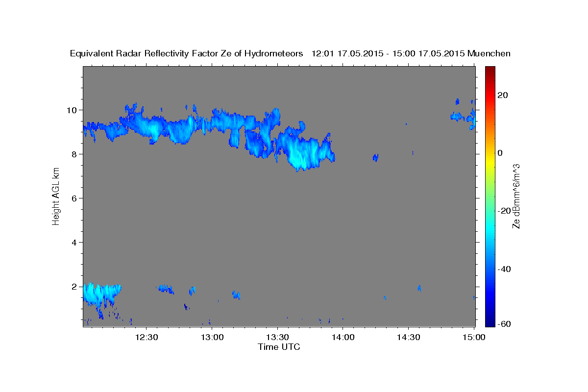588x392 pixels.
Task: Click the '13:30' time tick label
Action: click(278, 337)
